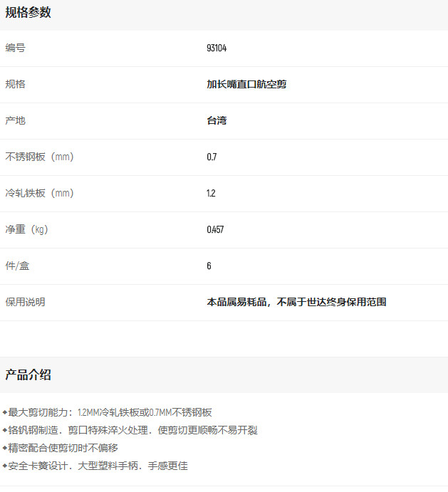Click the diamond bullet before 最大剪切能力
This screenshot has height=492, width=448.
click(5, 412)
